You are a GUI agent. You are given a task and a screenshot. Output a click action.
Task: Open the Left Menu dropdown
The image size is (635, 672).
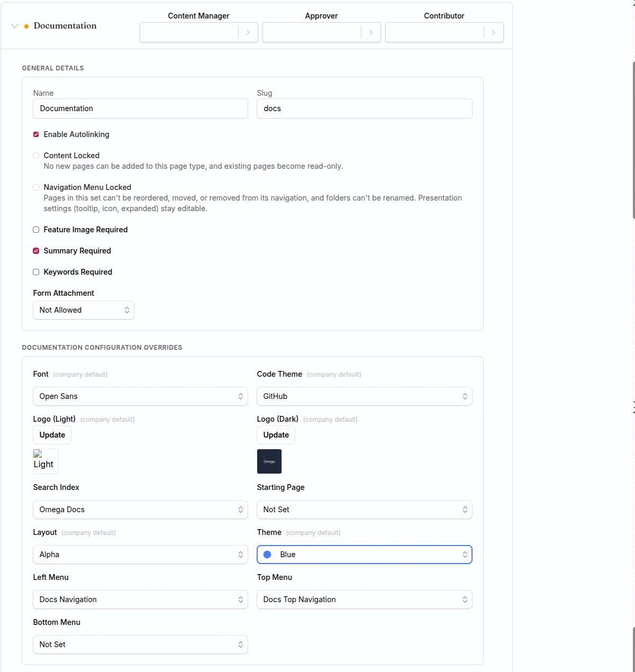pyautogui.click(x=140, y=600)
